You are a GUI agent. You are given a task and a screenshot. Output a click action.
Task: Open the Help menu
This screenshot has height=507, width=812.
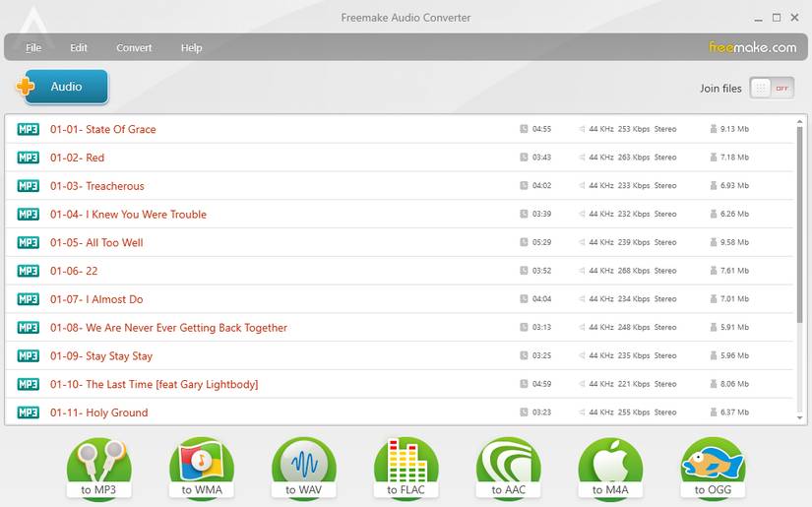[x=191, y=47]
